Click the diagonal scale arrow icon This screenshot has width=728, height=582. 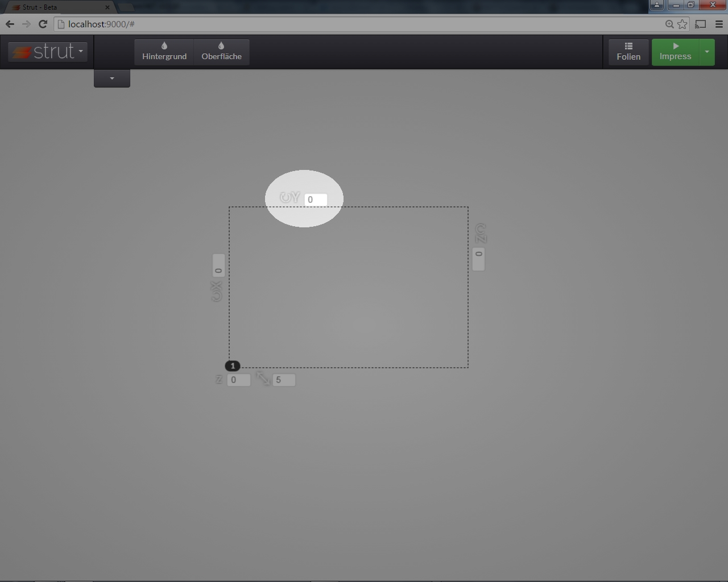click(263, 379)
